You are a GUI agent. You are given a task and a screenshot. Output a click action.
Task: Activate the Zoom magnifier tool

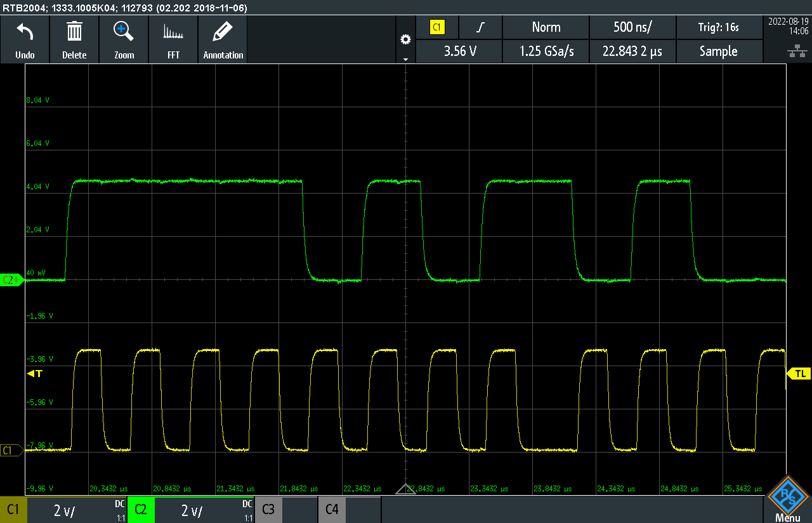coord(124,32)
